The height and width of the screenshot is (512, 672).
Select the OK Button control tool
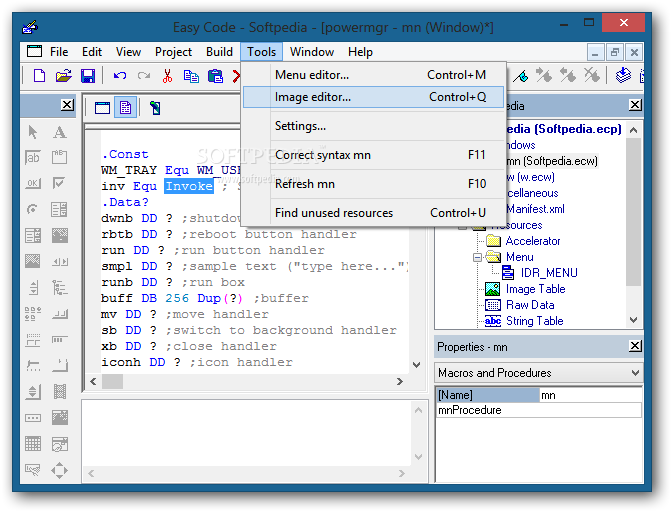(x=33, y=183)
